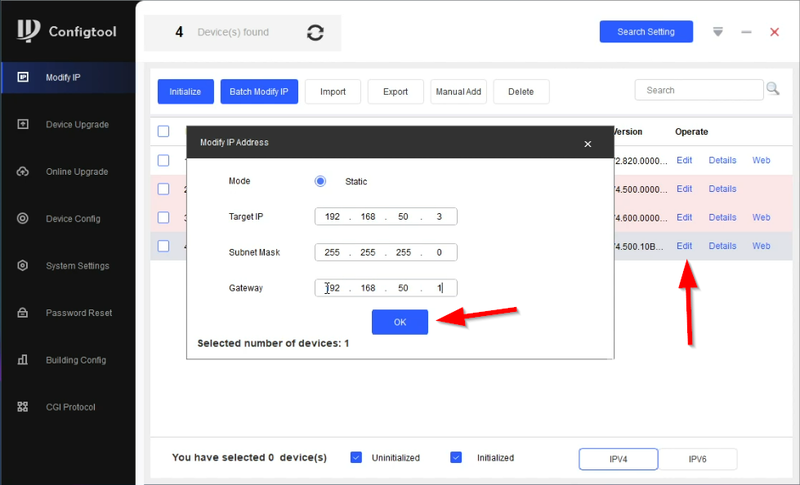
Task: Switch to the IPV4 tab
Action: tap(618, 459)
